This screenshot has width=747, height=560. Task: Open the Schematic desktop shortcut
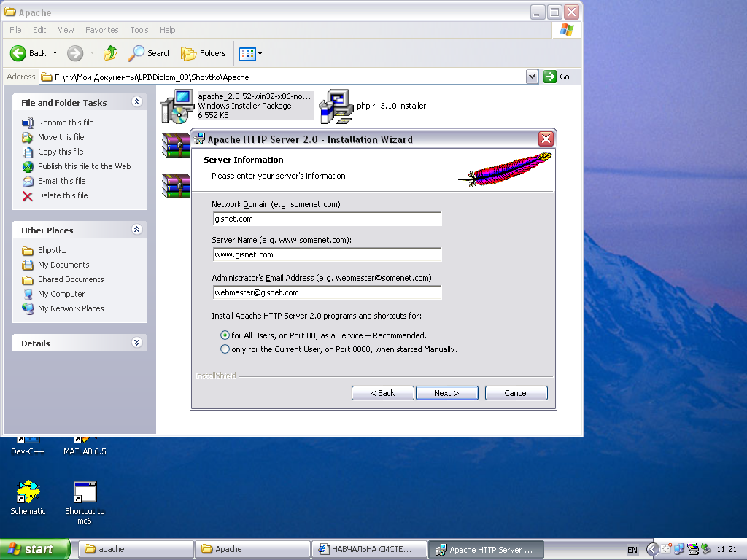pos(28,498)
